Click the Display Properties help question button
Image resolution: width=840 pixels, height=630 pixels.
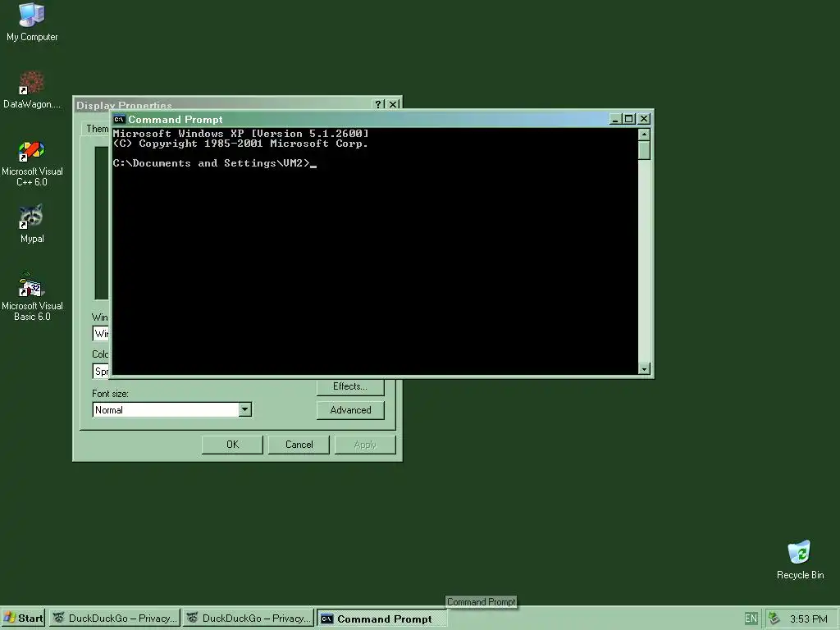pyautogui.click(x=378, y=104)
